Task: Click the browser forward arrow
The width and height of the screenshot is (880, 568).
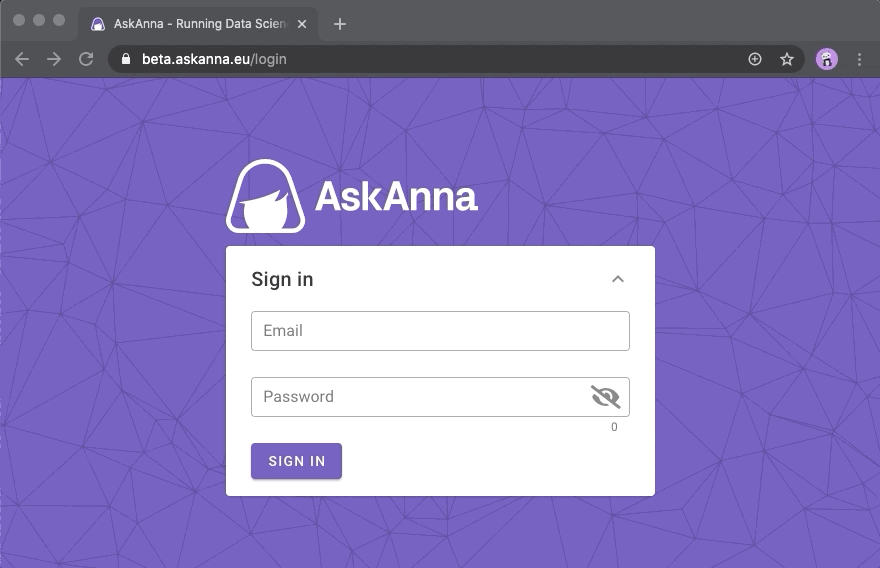Action: pyautogui.click(x=54, y=59)
